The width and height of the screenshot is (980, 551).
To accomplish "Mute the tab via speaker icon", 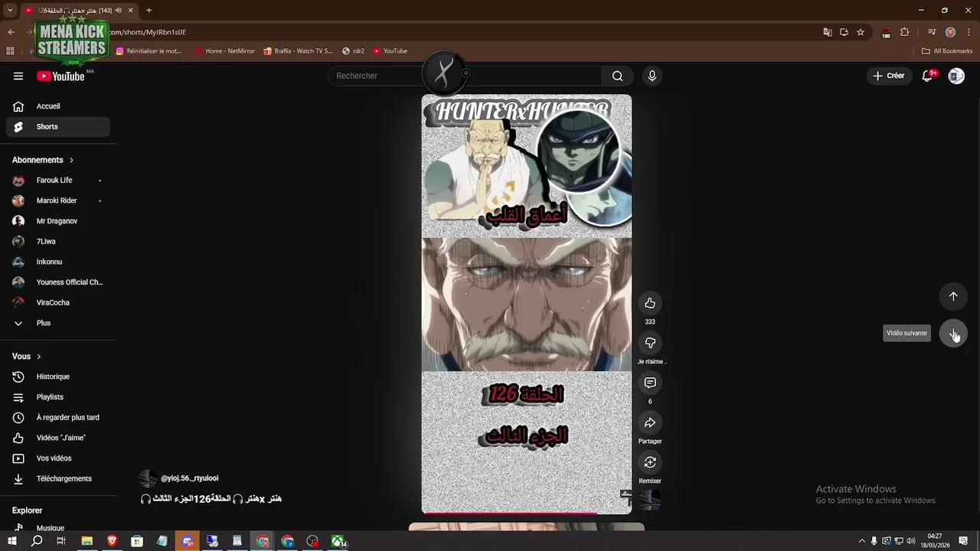I will click(119, 11).
